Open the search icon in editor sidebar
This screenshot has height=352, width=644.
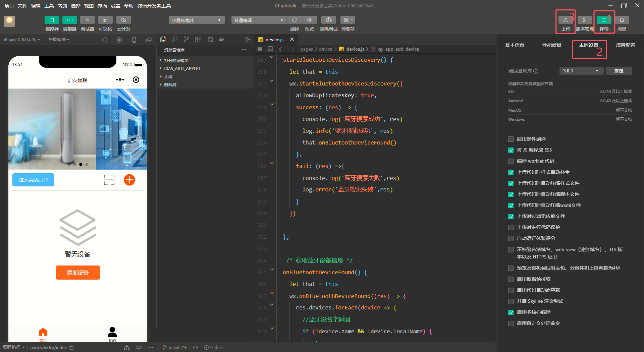pyautogui.click(x=175, y=40)
